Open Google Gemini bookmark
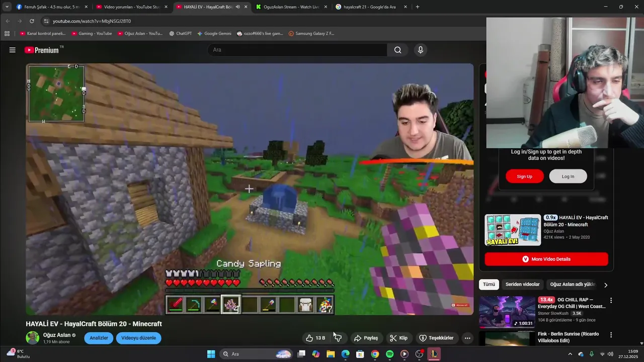Screen dimensions: 644x362 [x=214, y=34]
